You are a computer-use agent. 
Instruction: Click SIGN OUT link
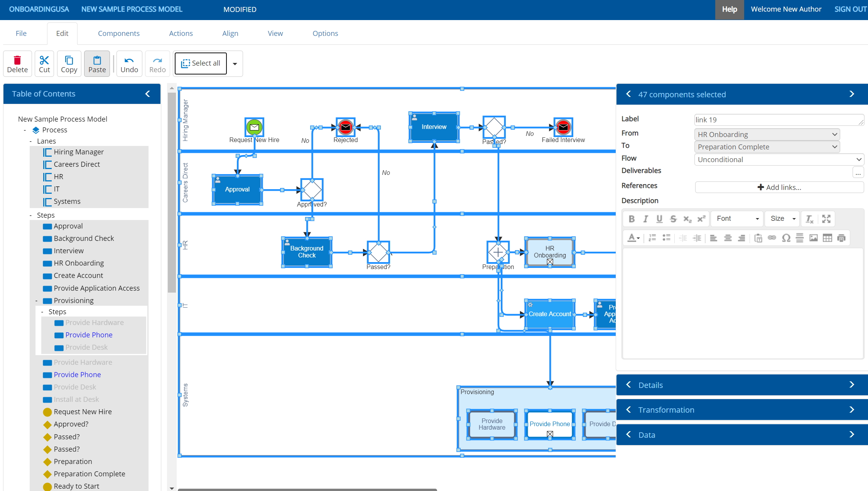(850, 9)
